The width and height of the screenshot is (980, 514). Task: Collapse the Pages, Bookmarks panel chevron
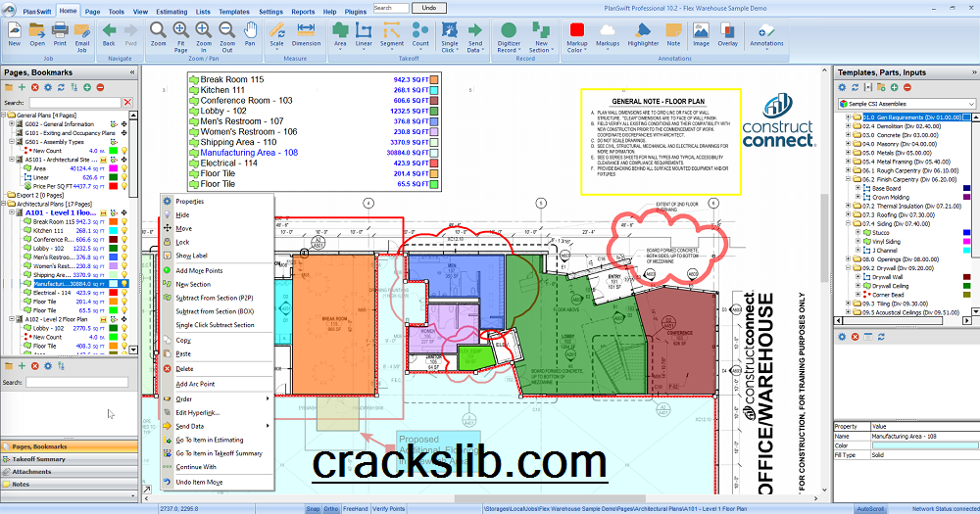click(x=132, y=72)
